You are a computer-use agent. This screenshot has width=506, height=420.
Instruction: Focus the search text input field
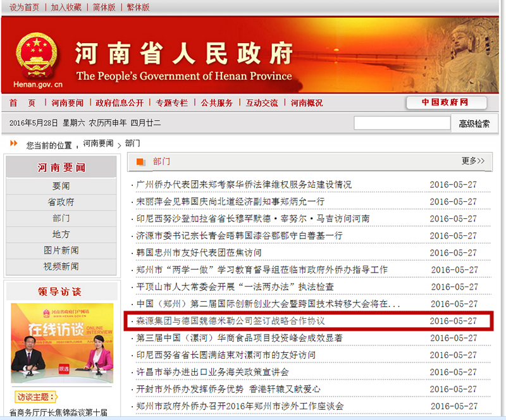coord(402,123)
